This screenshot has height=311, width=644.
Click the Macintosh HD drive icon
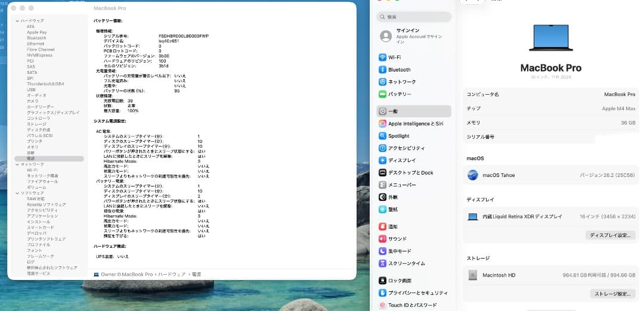pos(473,275)
